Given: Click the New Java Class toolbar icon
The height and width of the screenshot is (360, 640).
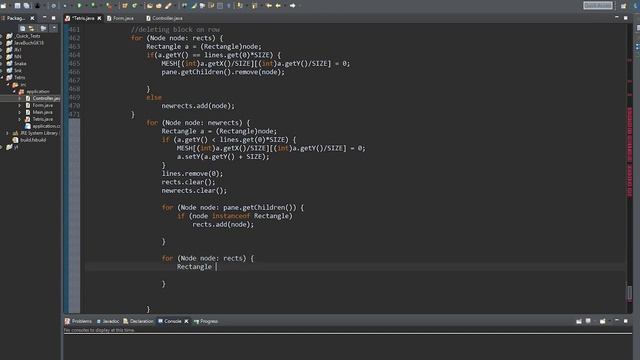Looking at the screenshot, I should pos(135,6).
